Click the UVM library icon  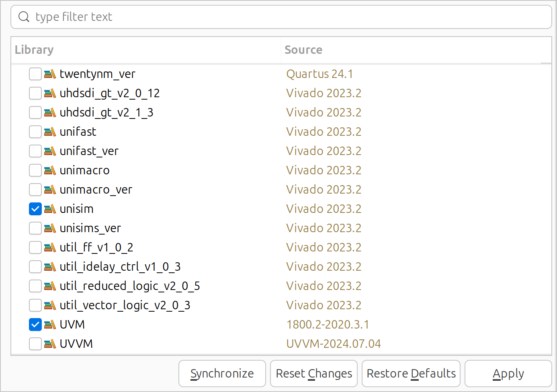50,325
